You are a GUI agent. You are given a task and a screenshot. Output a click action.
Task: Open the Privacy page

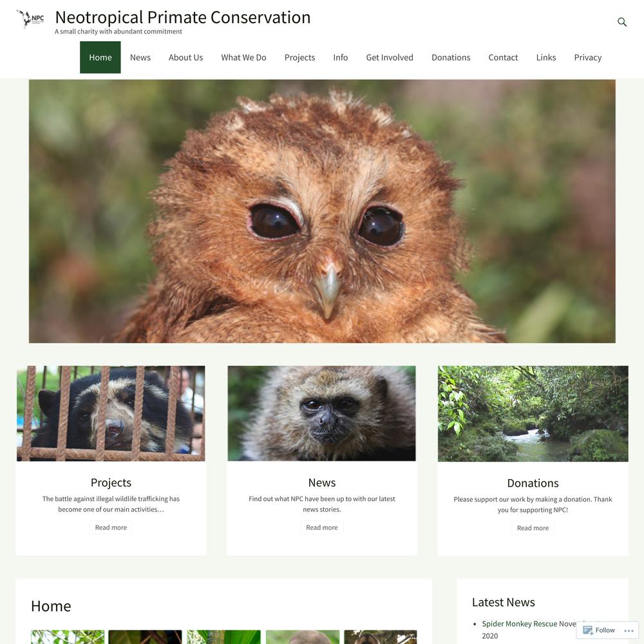click(x=588, y=57)
